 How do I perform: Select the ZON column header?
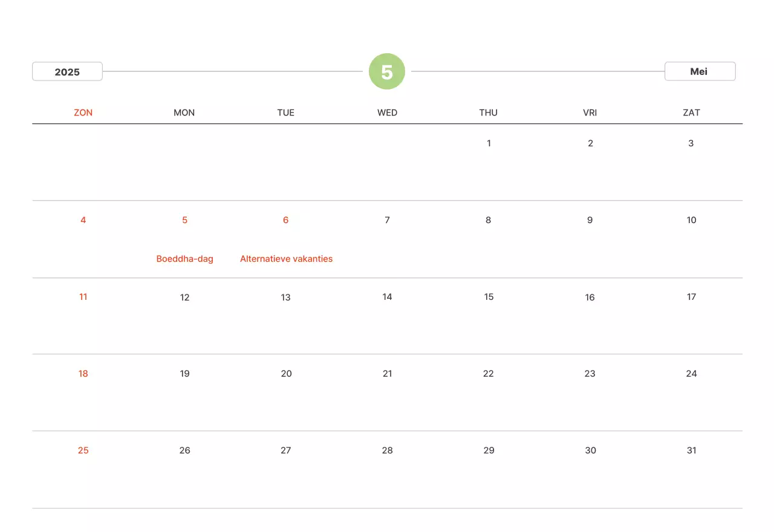tap(83, 112)
